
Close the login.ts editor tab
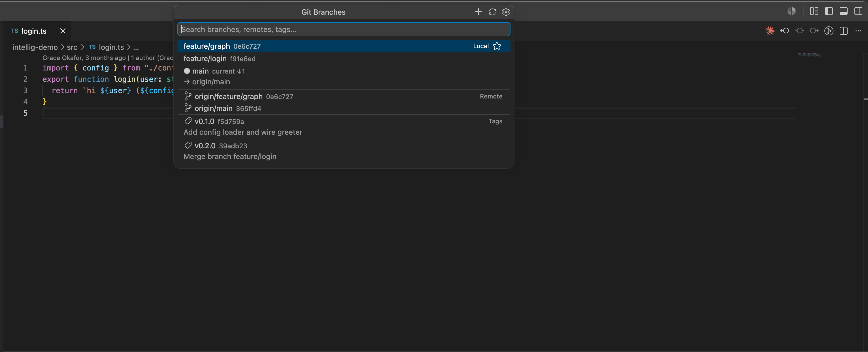coord(63,31)
